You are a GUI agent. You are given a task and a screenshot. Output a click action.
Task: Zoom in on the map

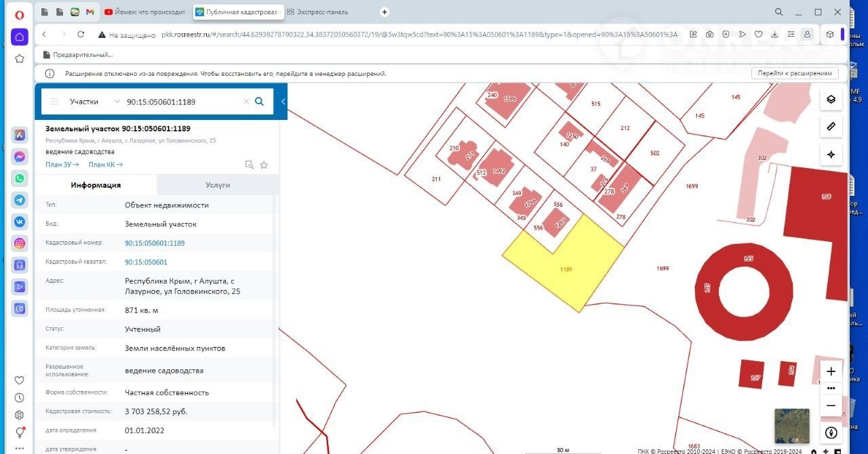[x=831, y=371]
